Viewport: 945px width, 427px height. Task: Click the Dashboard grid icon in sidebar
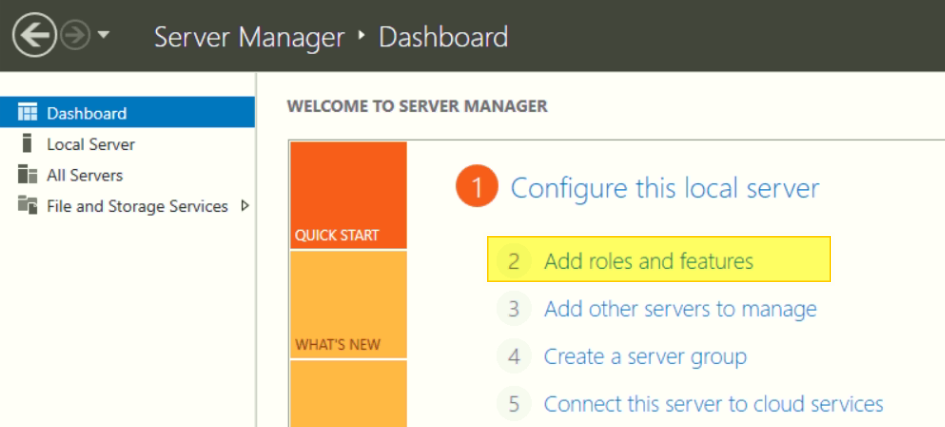[28, 113]
